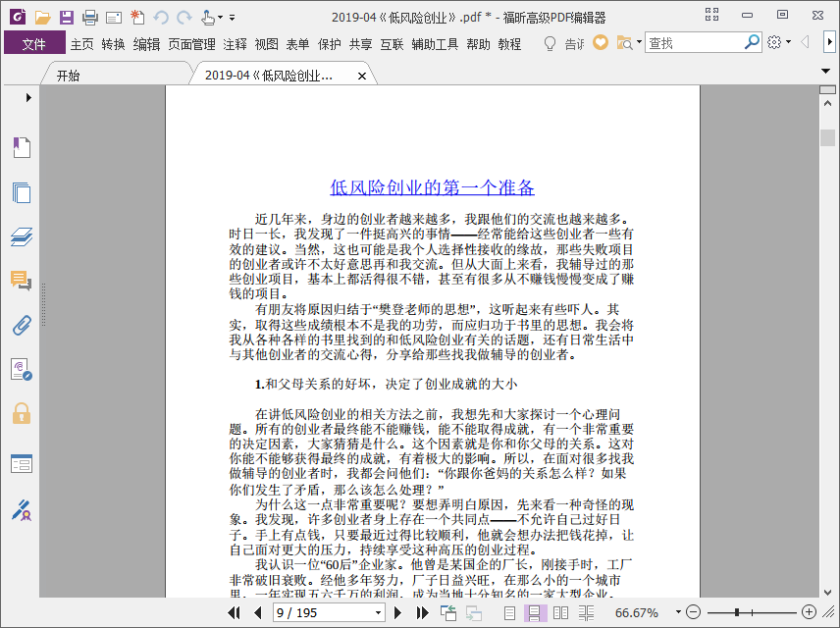Go to the next page
The width and height of the screenshot is (840, 628).
(x=397, y=612)
